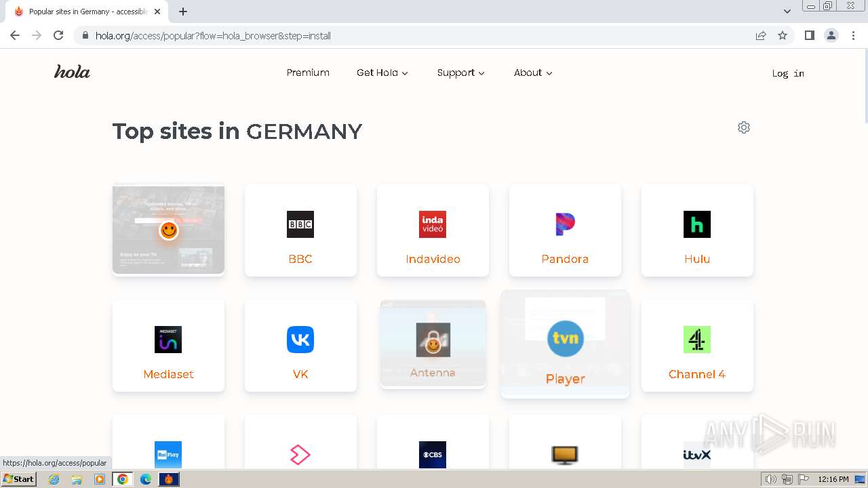Open the ITVX logo tile
868x488 pixels.
(x=697, y=442)
